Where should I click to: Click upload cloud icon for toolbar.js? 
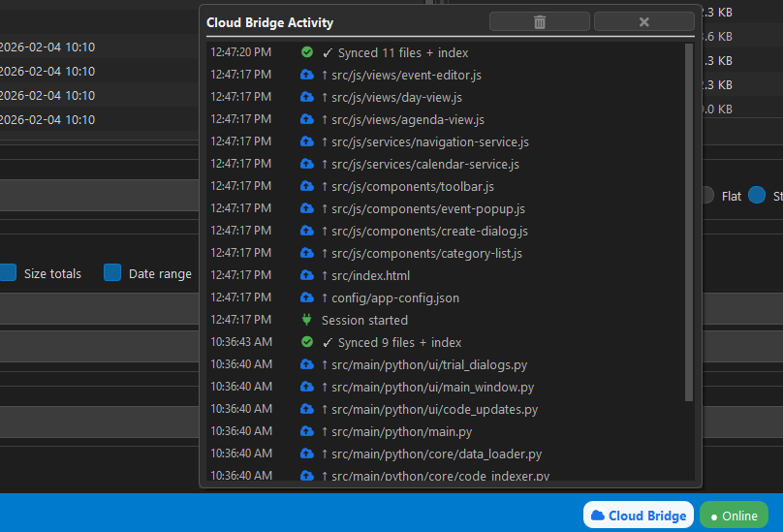[x=307, y=186]
